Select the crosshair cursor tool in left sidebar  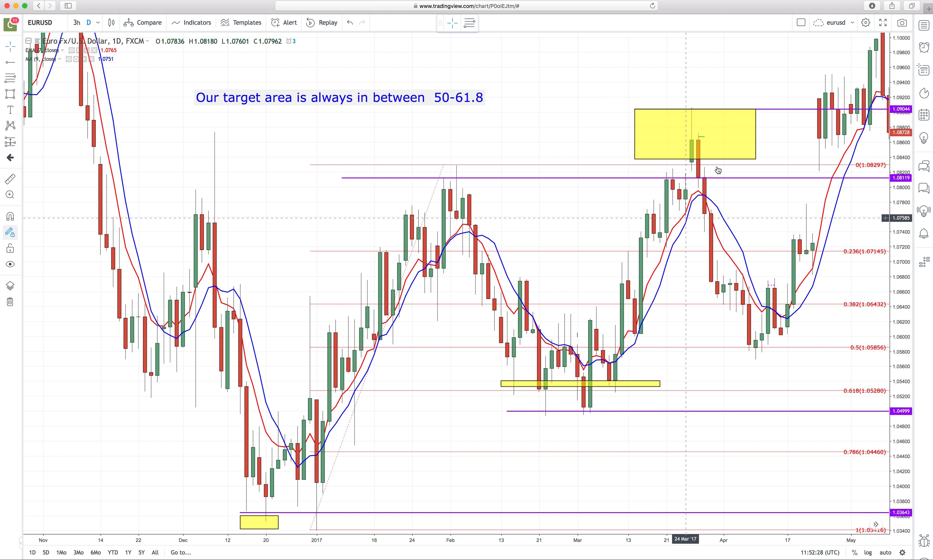point(10,47)
